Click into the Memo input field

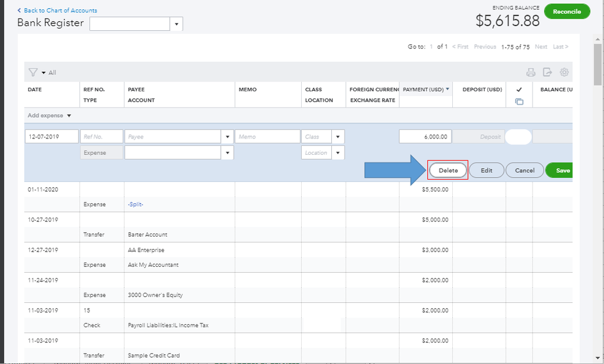click(x=267, y=137)
